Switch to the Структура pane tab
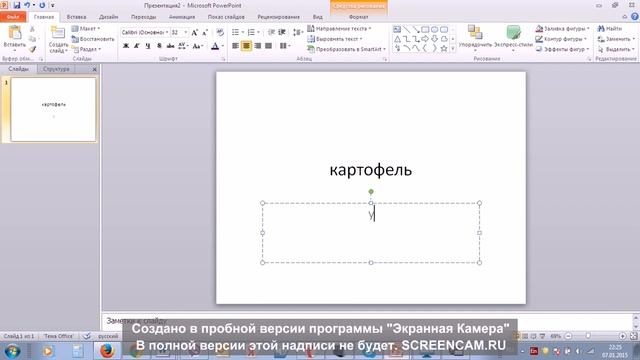The height and width of the screenshot is (360, 640). click(x=56, y=69)
